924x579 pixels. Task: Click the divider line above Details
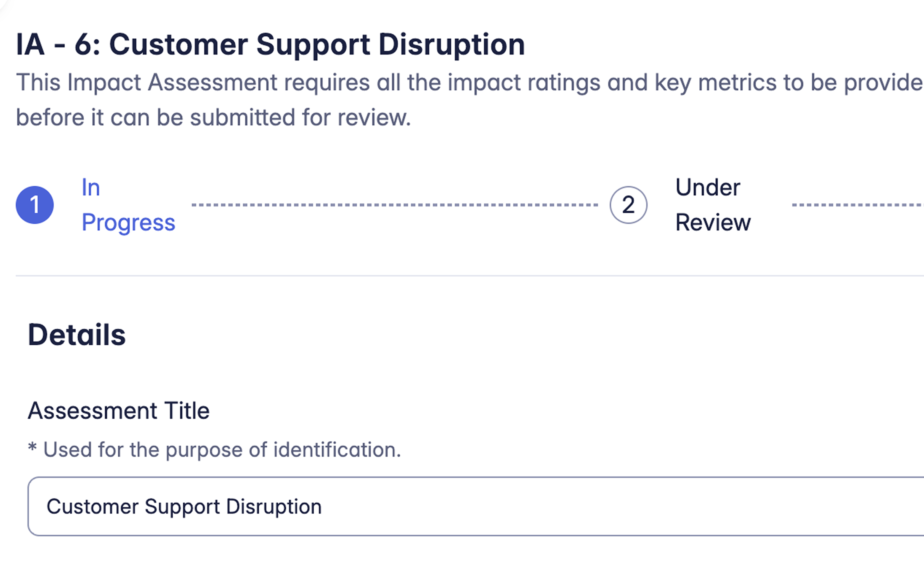pyautogui.click(x=469, y=275)
